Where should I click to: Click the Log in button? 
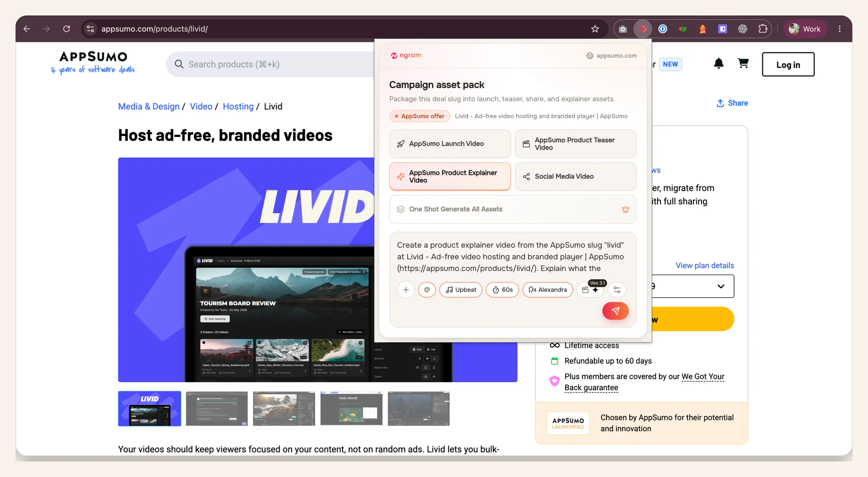click(788, 65)
